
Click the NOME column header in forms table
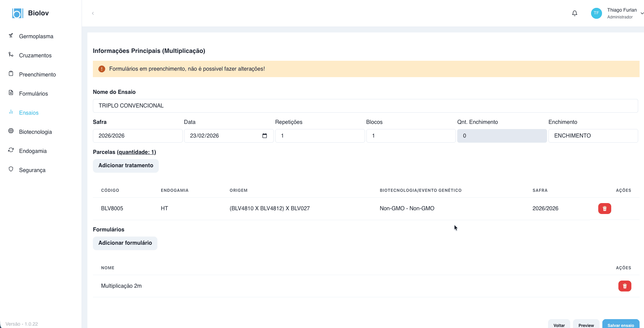point(108,268)
